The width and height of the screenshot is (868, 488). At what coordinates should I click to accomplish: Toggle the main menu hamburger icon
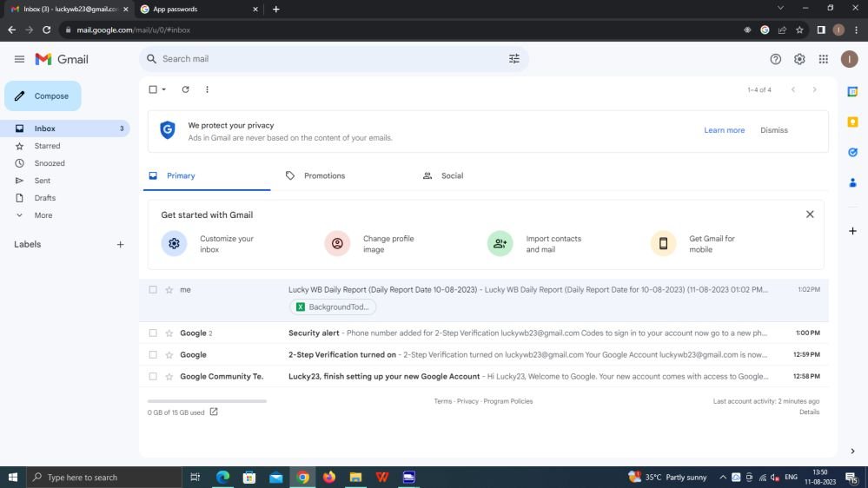click(x=19, y=59)
